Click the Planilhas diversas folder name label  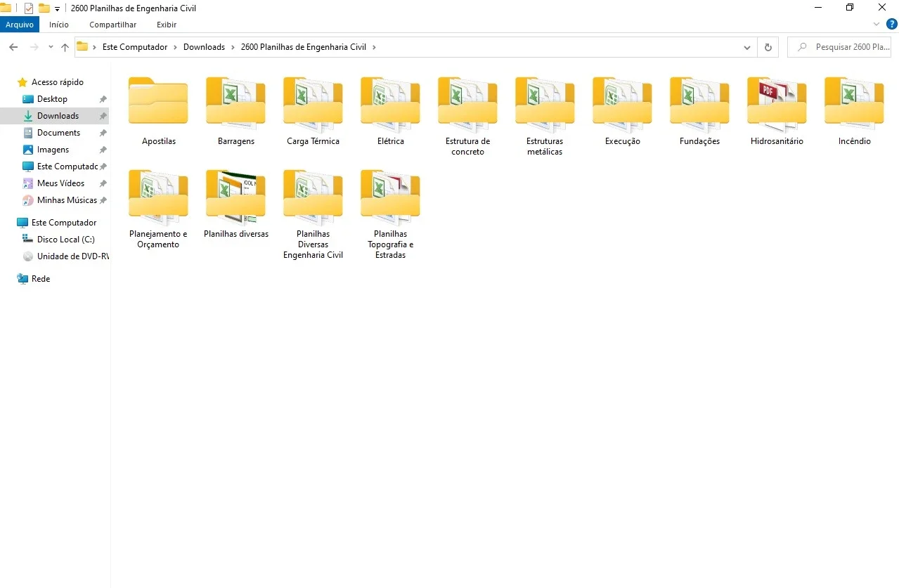[236, 234]
